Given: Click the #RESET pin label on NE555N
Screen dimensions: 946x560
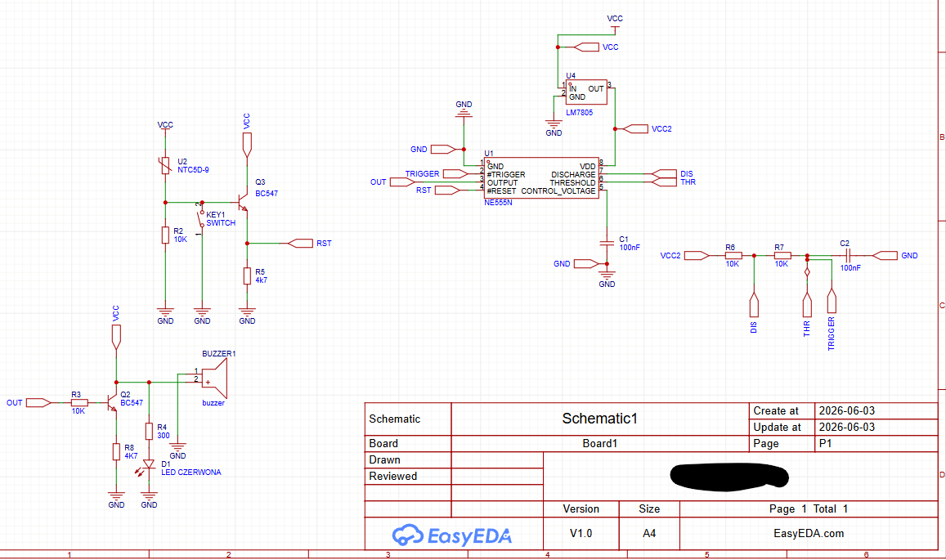Looking at the screenshot, I should tap(501, 190).
